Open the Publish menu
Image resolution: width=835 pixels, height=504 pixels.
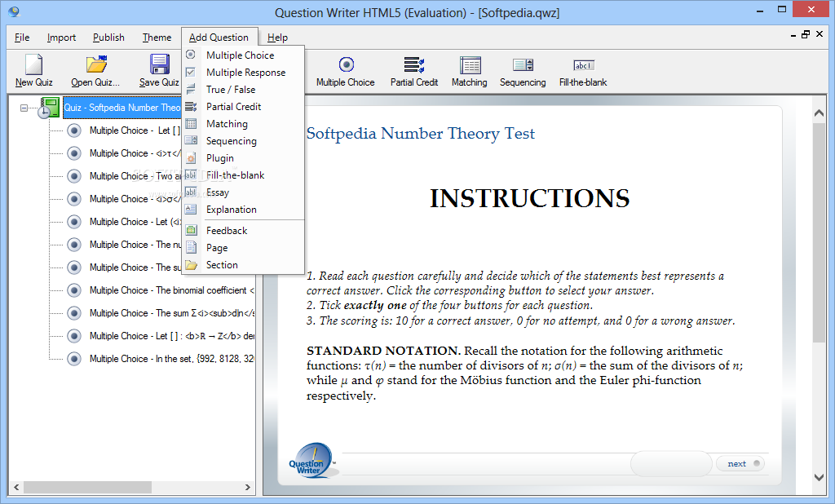click(108, 38)
